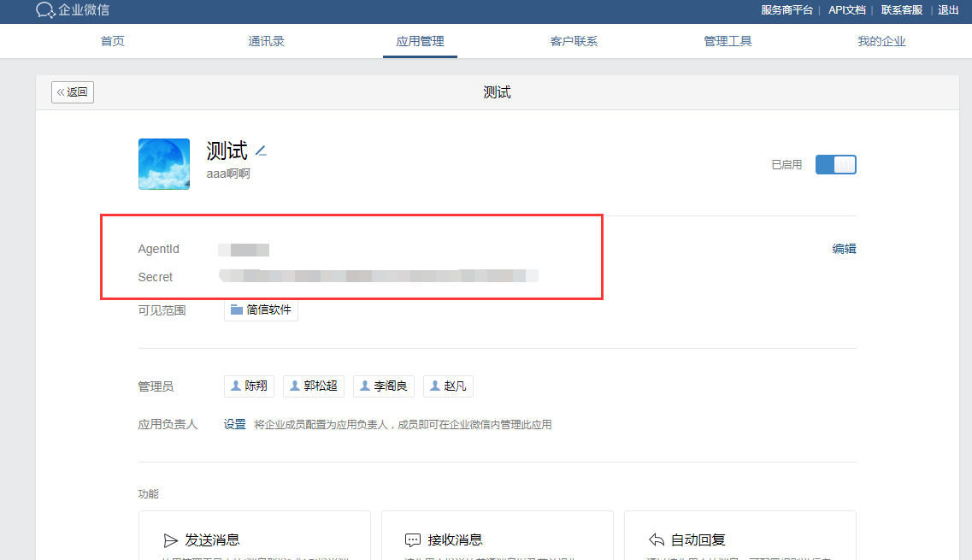Click the administrator name 郭松超
The width and height of the screenshot is (972, 560).
coord(321,386)
